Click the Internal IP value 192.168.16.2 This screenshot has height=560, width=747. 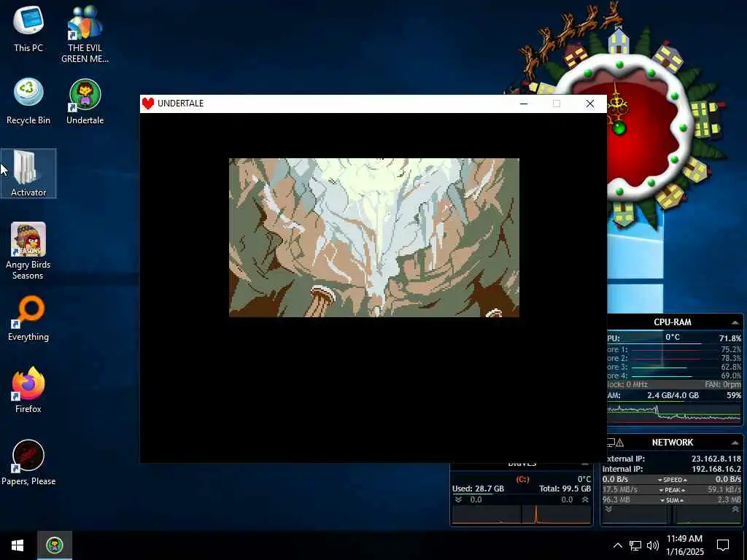pyautogui.click(x=716, y=469)
